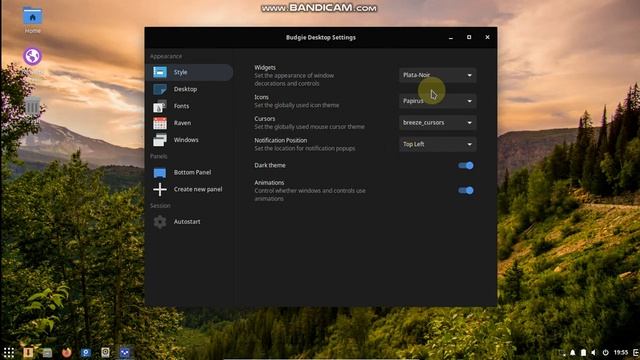The width and height of the screenshot is (640, 360).
Task: Click the blue screenshot app icon on taskbar
Action: pyautogui.click(x=86, y=352)
